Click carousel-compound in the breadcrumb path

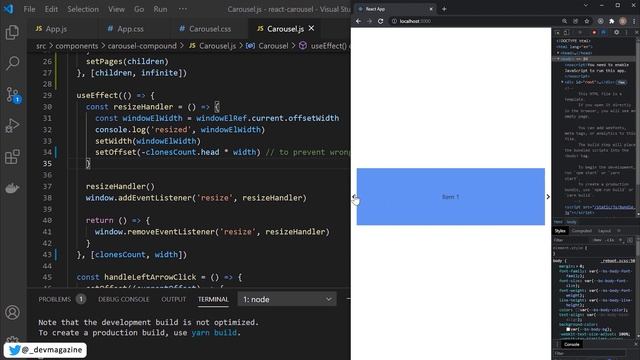pos(142,46)
